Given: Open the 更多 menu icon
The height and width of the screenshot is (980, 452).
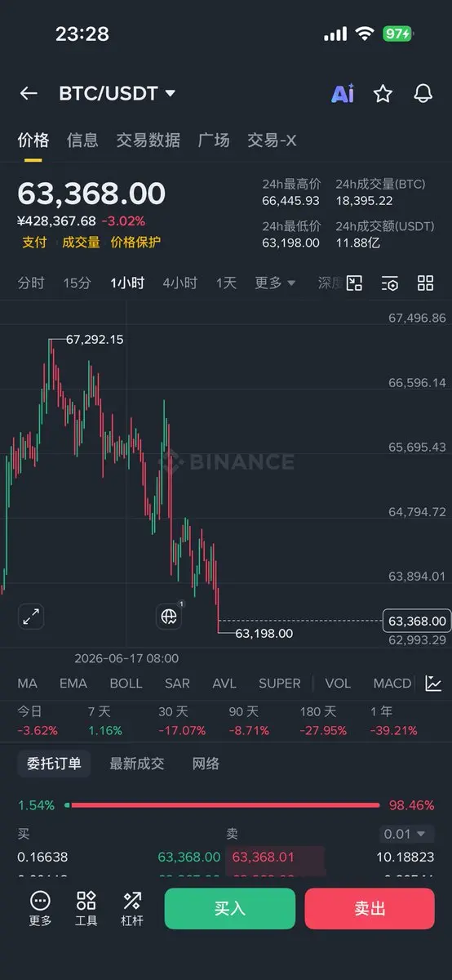Looking at the screenshot, I should coord(40,909).
